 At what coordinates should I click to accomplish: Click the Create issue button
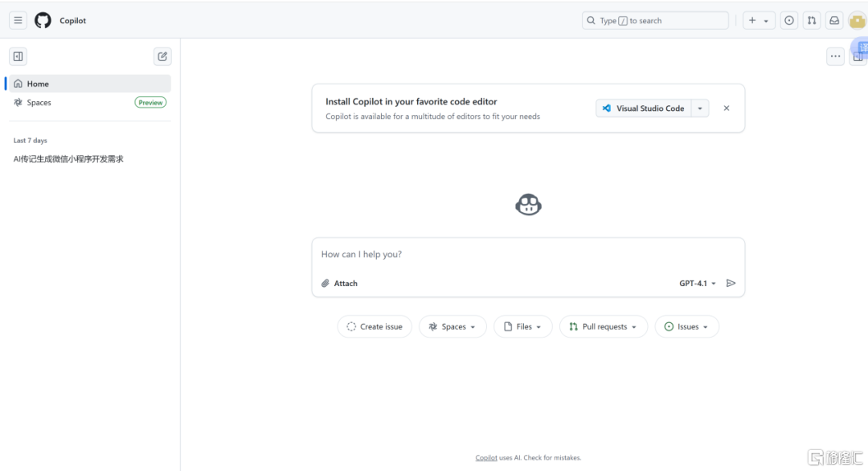tap(375, 326)
